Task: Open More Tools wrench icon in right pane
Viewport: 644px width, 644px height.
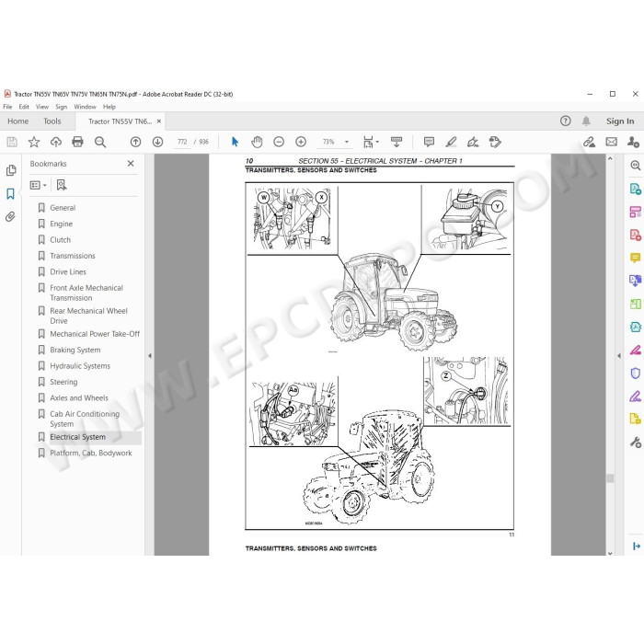Action: pos(635,443)
